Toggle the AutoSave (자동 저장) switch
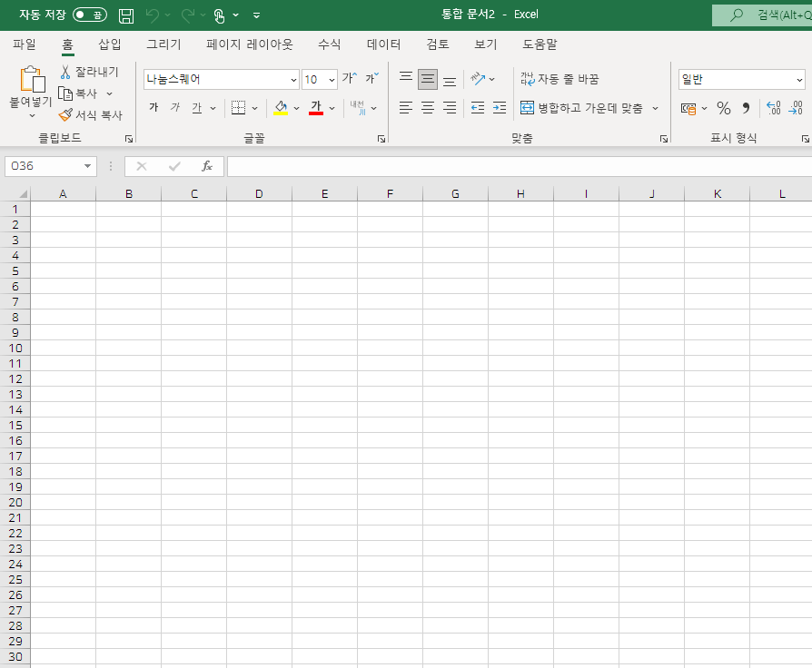Viewport: 812px width, 668px height. click(x=90, y=15)
